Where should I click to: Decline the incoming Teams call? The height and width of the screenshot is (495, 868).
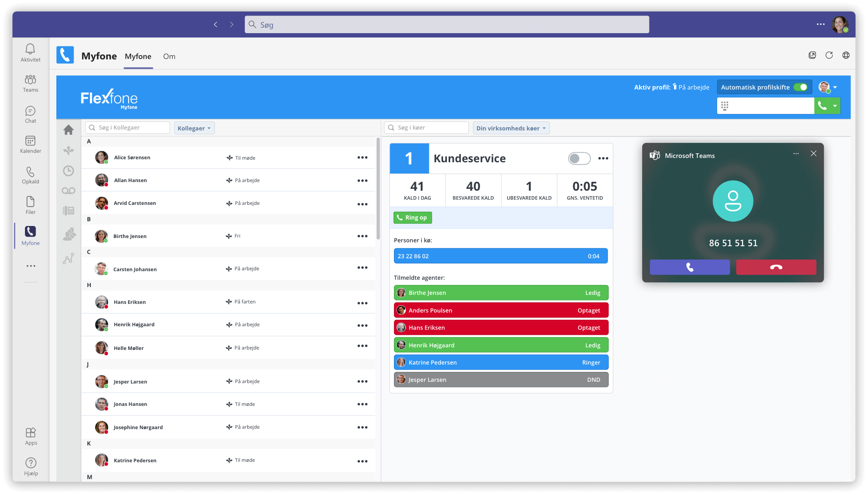(776, 267)
